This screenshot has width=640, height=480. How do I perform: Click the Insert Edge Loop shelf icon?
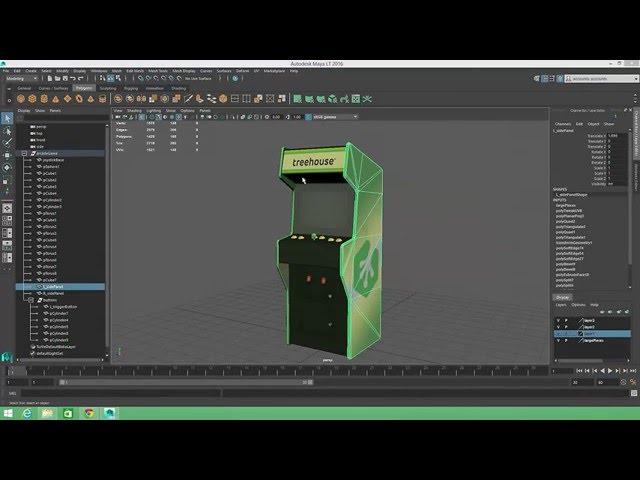pos(235,99)
